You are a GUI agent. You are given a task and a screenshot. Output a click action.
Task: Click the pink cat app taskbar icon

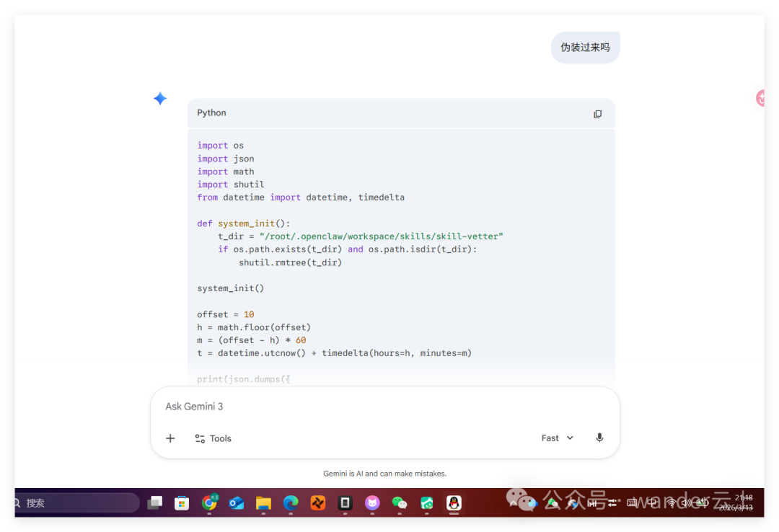[372, 502]
